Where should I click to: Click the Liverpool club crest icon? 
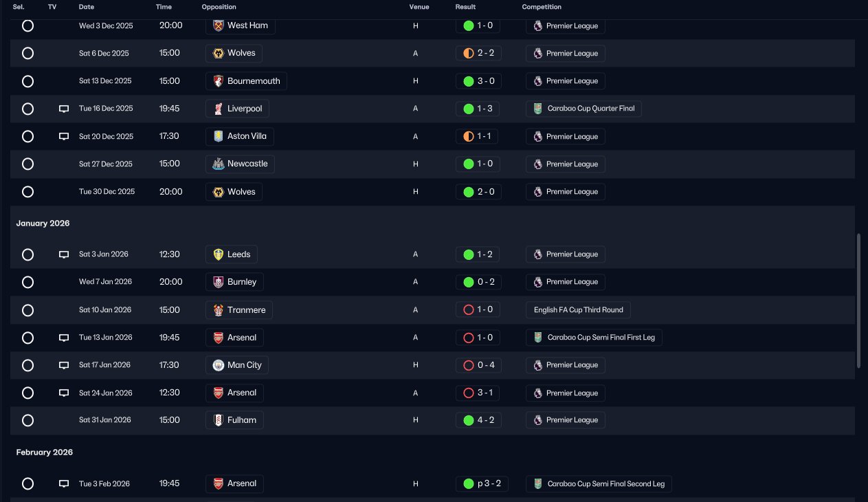(x=219, y=109)
